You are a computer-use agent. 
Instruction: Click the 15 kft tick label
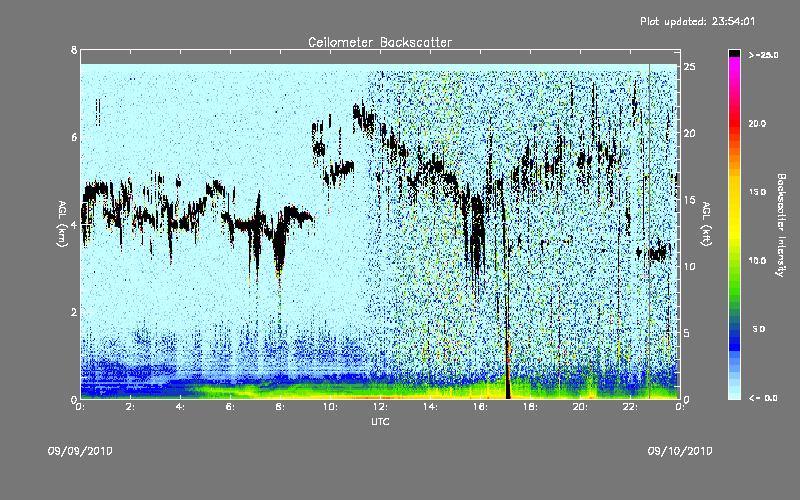point(689,200)
